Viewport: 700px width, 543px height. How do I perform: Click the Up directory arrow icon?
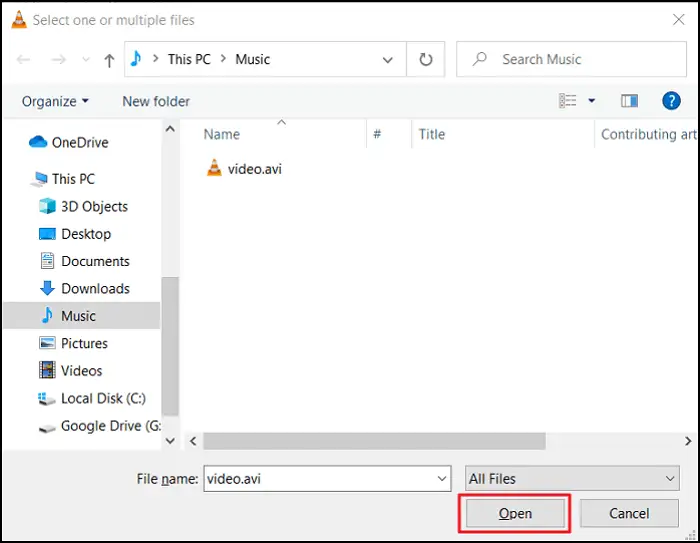pos(108,60)
